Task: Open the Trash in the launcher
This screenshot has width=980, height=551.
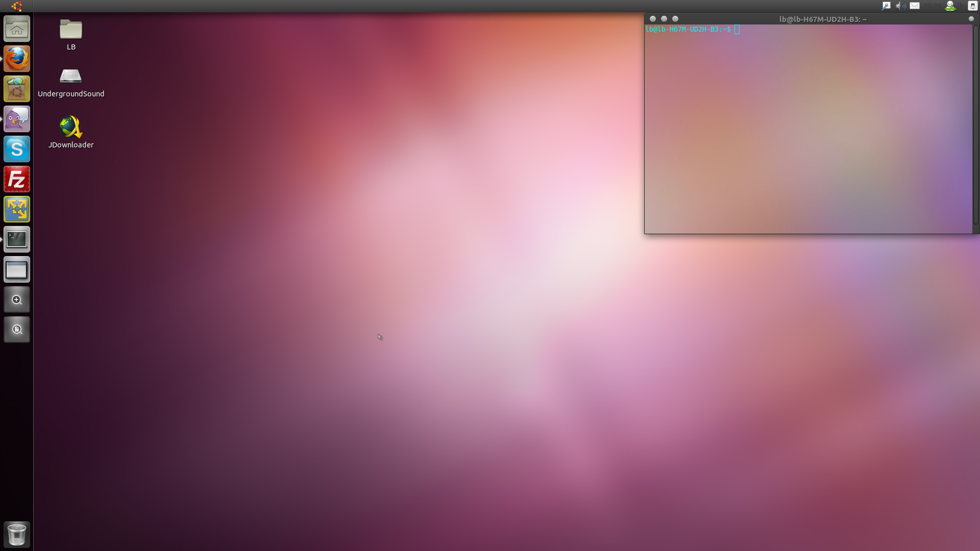Action: (17, 534)
